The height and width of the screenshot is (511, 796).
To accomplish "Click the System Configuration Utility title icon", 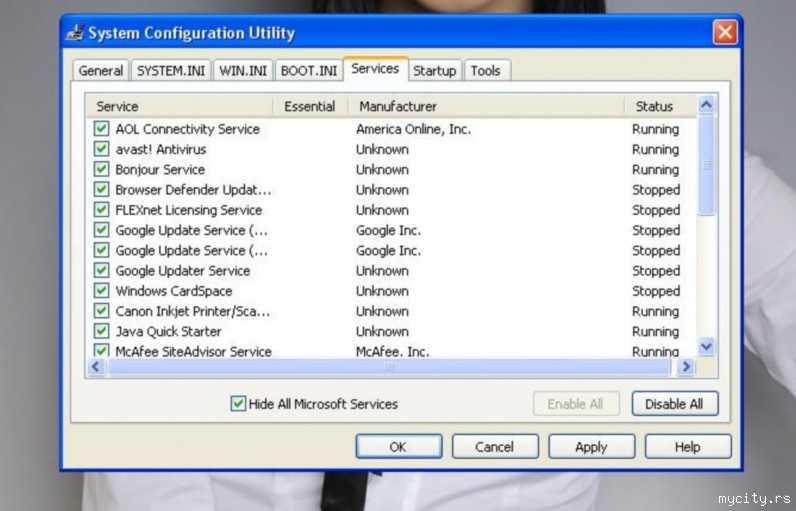I will pyautogui.click(x=75, y=32).
